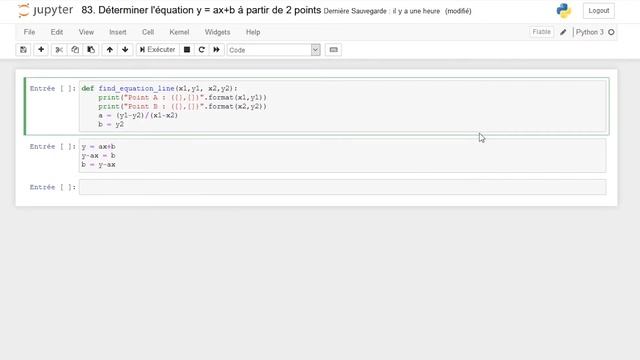Open the cell type Code dropdown
Viewport: 640px width, 360px height.
(x=274, y=50)
